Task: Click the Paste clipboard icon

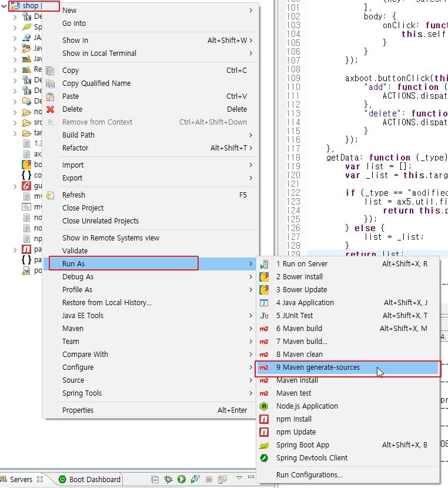Action: [x=50, y=96]
